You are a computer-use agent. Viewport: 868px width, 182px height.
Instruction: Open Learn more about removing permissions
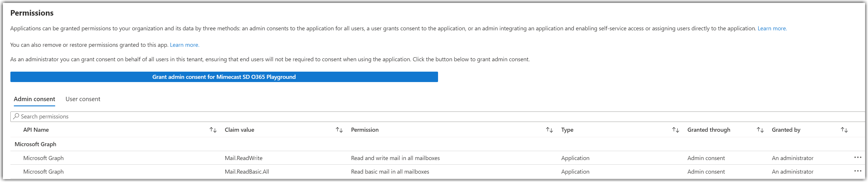click(184, 44)
